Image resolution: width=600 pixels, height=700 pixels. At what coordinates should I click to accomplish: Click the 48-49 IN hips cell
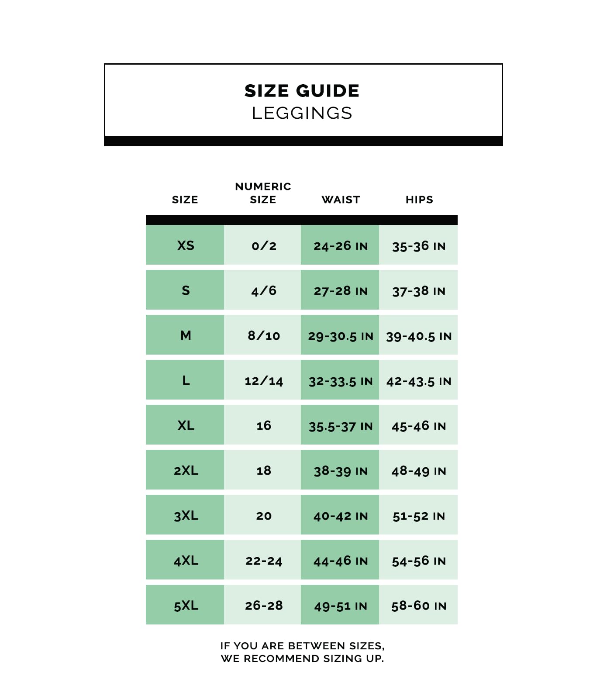point(418,471)
